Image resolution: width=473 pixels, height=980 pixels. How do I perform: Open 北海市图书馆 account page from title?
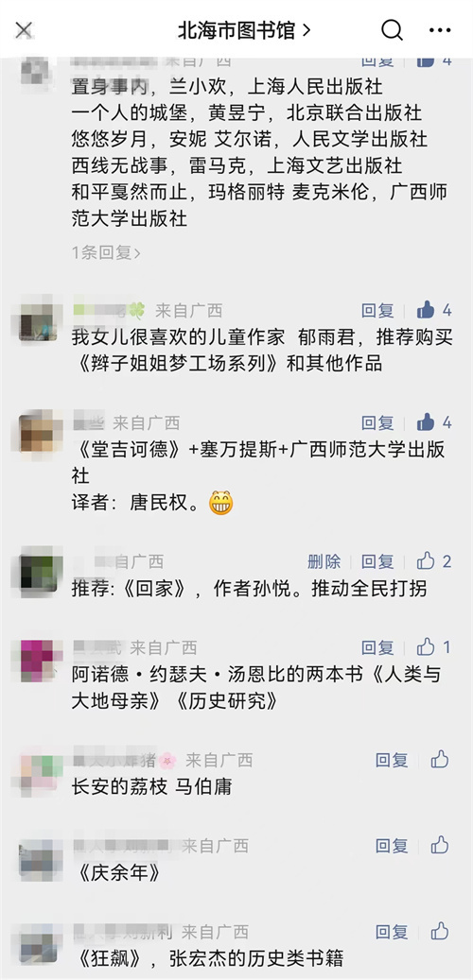[x=244, y=30]
